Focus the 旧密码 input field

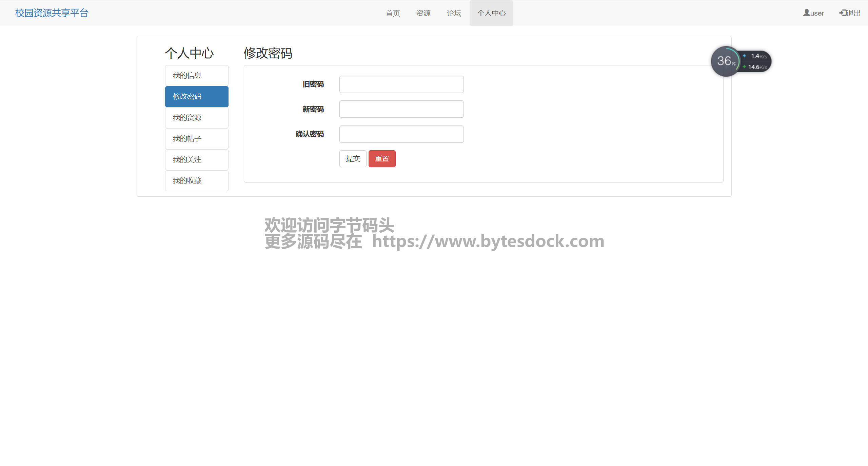click(401, 84)
